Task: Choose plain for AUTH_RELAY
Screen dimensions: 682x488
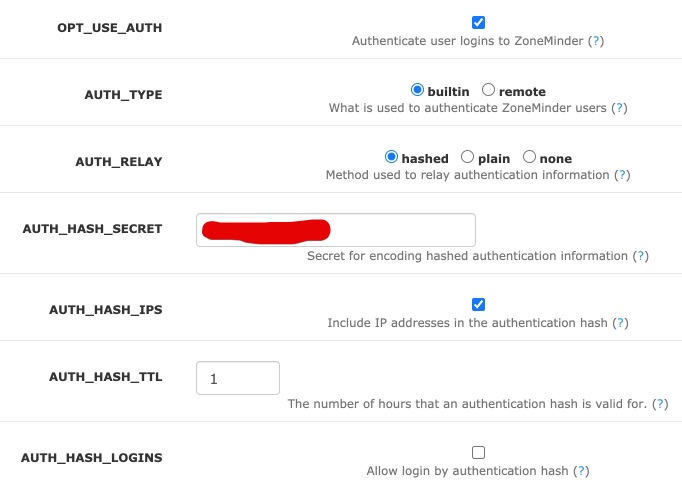Action: click(x=467, y=157)
